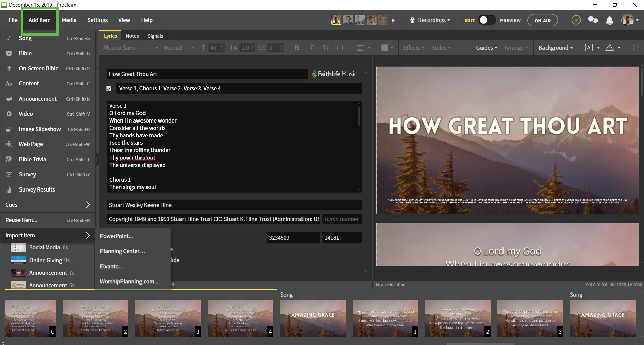Open the Recordings dropdown button
The image size is (644, 345).
(x=430, y=20)
